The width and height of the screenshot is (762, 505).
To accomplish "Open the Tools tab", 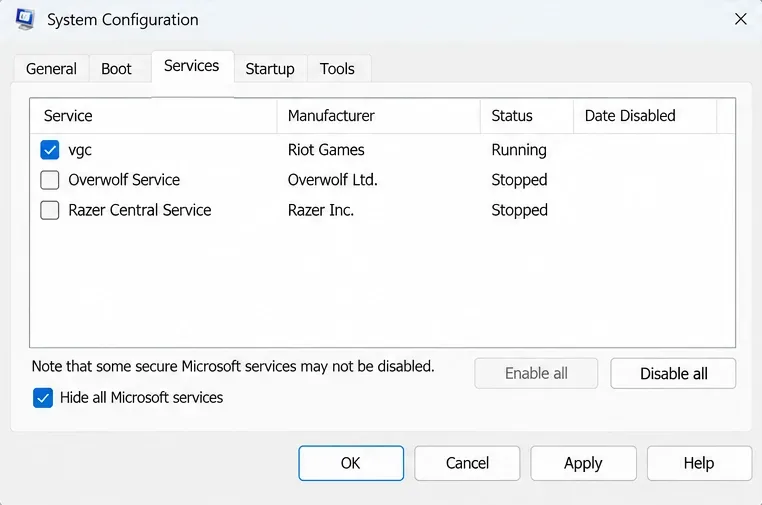I will click(337, 69).
